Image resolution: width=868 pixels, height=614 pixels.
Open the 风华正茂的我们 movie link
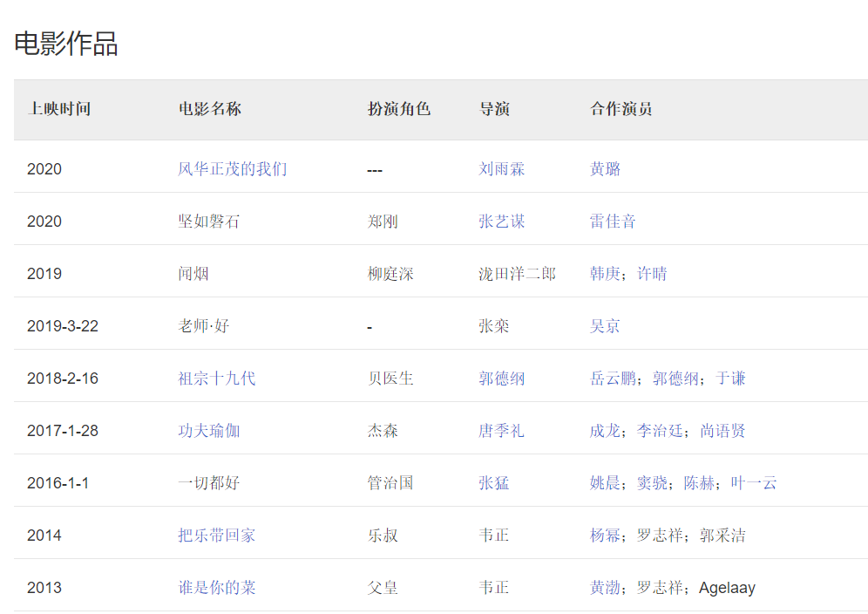tap(233, 169)
